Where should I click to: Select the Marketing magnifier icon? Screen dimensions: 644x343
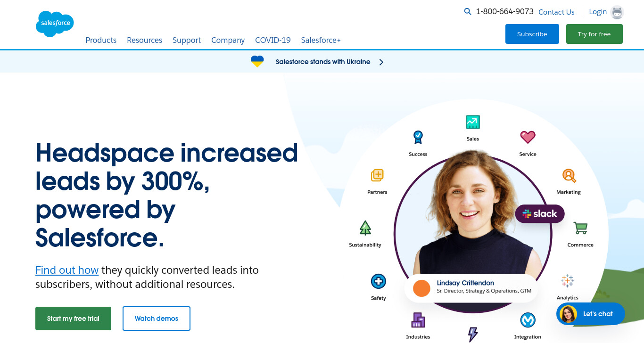(x=569, y=175)
